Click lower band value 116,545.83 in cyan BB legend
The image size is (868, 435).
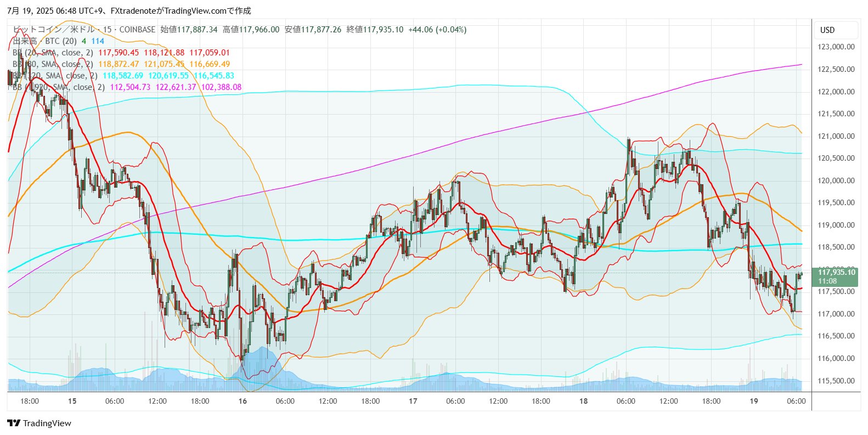point(214,76)
